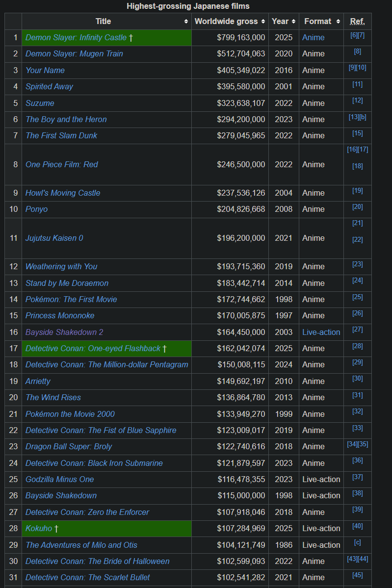This screenshot has height=588, width=392.
Task: Open Pokémon: The First Movie link
Action: 71,299
